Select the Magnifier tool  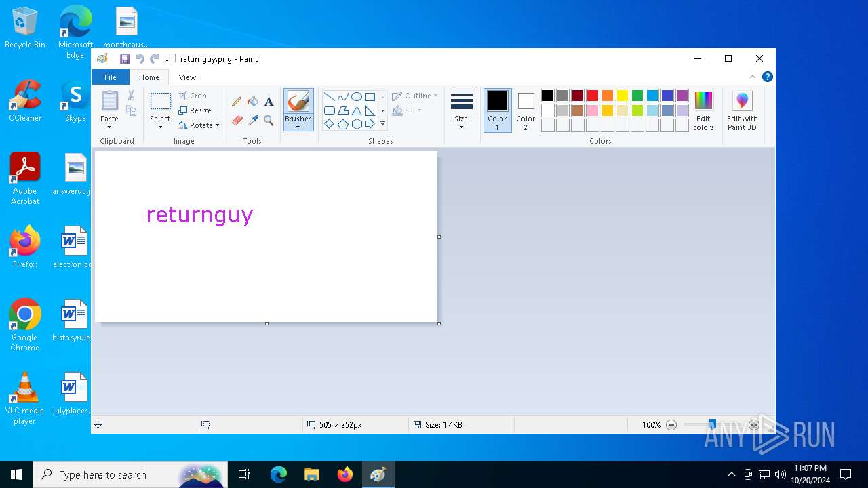[269, 121]
